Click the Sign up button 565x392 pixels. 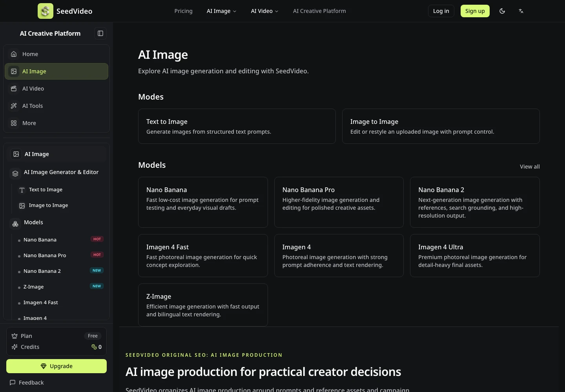(475, 11)
